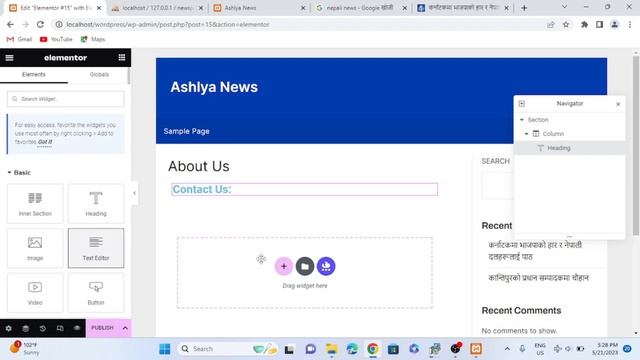Collapse Section in Navigator tree
The width and height of the screenshot is (640, 360).
(522, 120)
